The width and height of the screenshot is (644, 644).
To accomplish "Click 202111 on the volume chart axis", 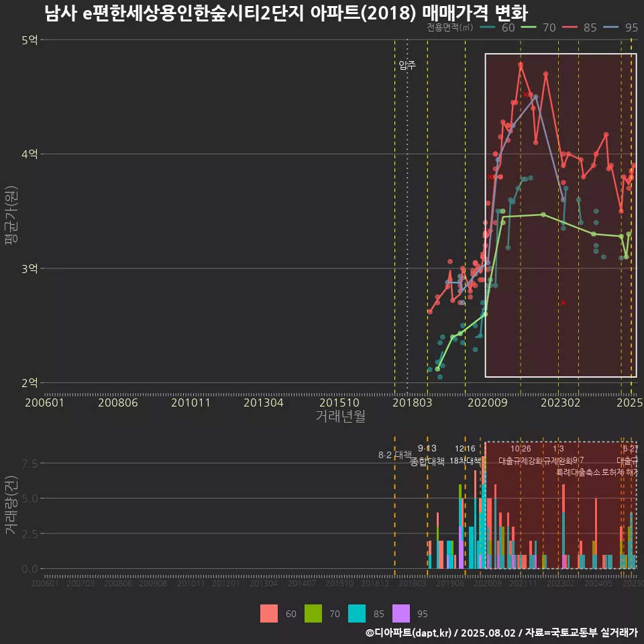I will point(523,583).
